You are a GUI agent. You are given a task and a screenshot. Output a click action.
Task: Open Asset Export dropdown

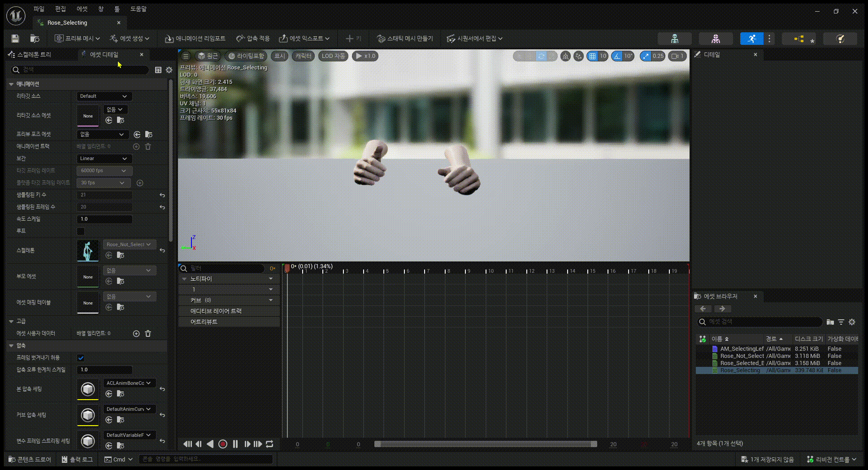304,39
